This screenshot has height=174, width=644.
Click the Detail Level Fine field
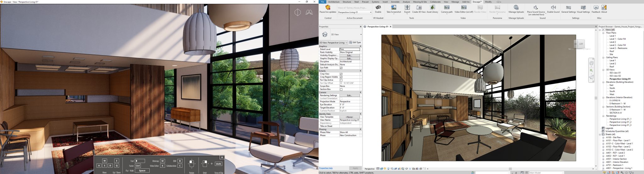click(349, 49)
